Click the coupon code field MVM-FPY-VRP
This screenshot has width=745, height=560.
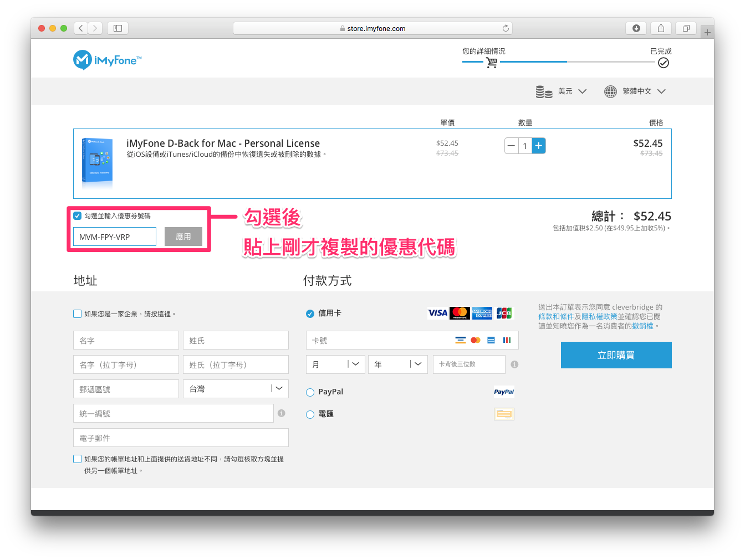click(115, 237)
